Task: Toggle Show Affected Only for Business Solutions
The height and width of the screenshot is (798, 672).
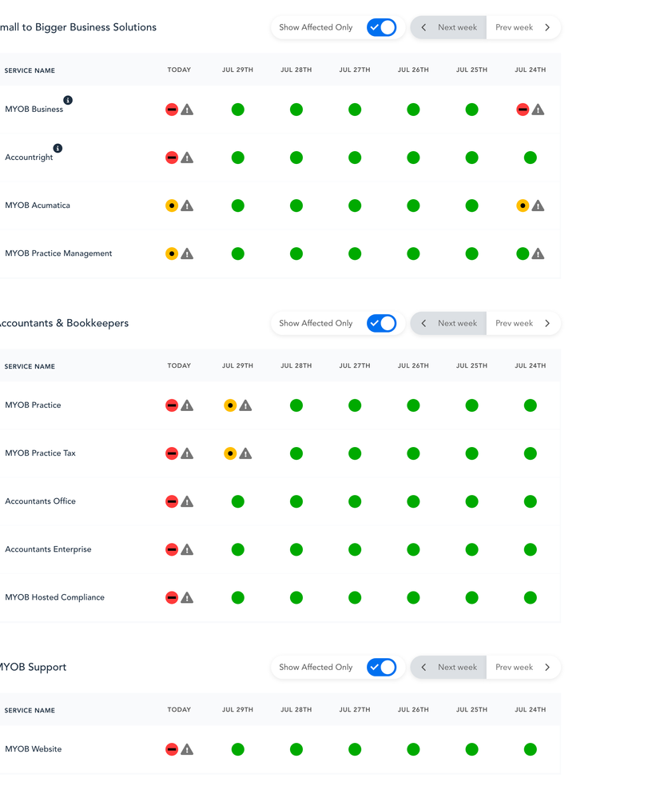Action: 381,27
